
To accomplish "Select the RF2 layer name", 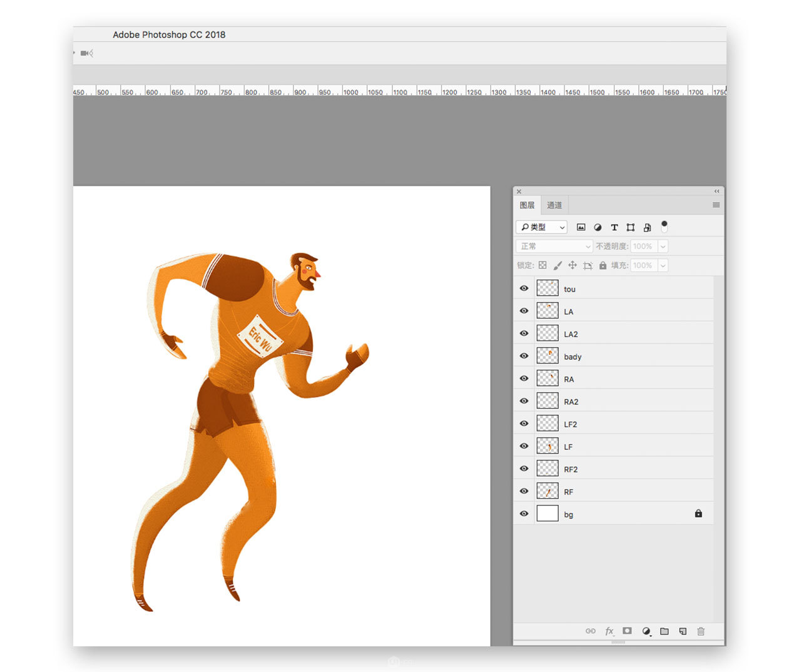I will pyautogui.click(x=571, y=469).
